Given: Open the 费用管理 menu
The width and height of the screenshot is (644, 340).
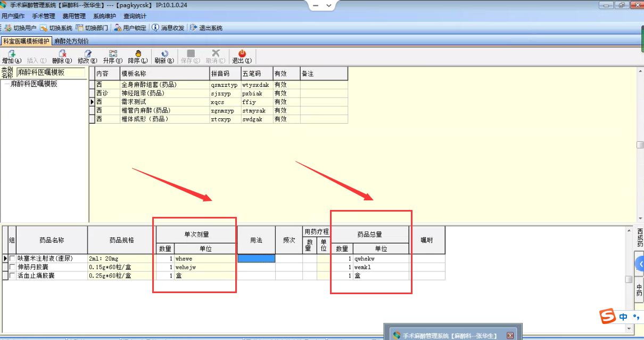Looking at the screenshot, I should [74, 17].
